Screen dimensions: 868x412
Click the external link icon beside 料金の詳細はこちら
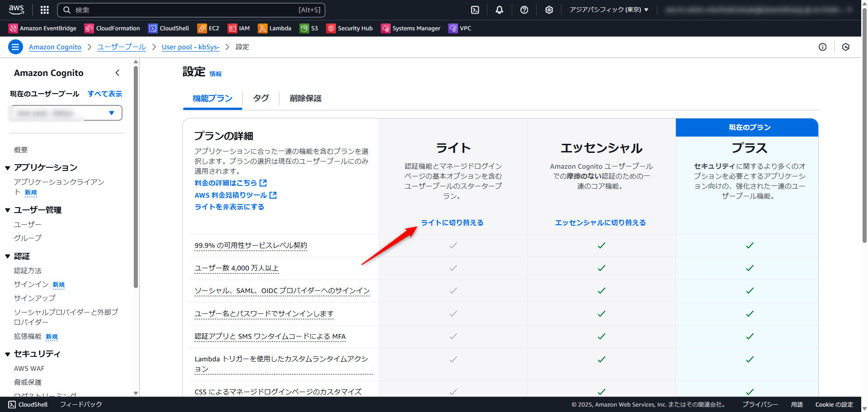click(263, 183)
